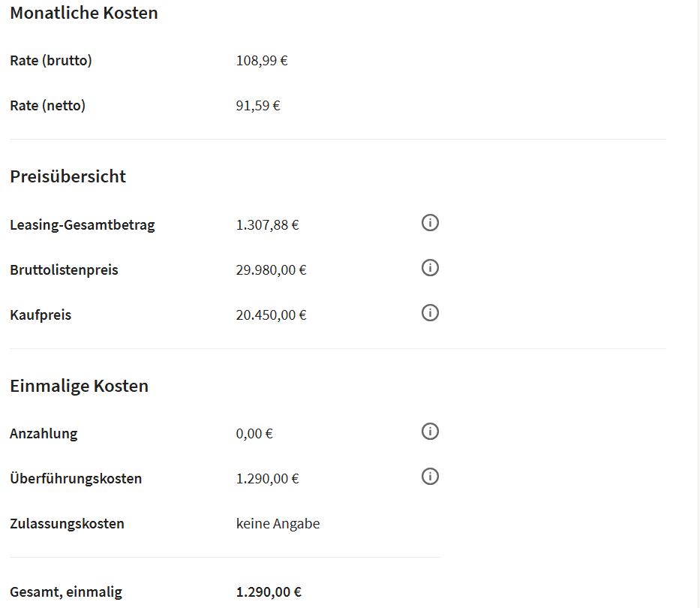Click the Monatliche Kosten heading

84,13
